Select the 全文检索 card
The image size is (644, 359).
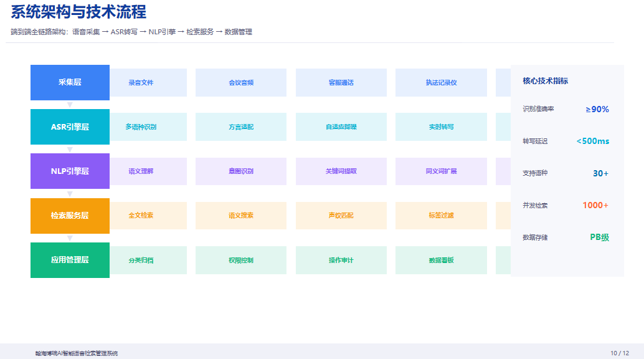tap(148, 216)
